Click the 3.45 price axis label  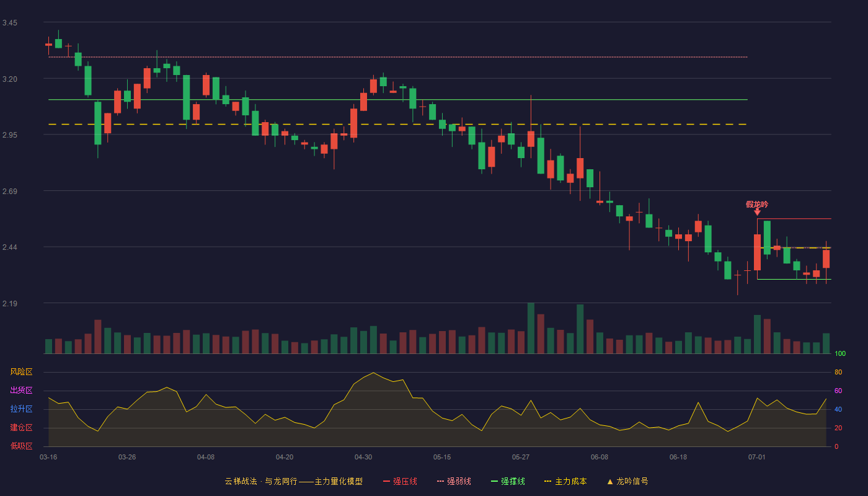pyautogui.click(x=10, y=23)
